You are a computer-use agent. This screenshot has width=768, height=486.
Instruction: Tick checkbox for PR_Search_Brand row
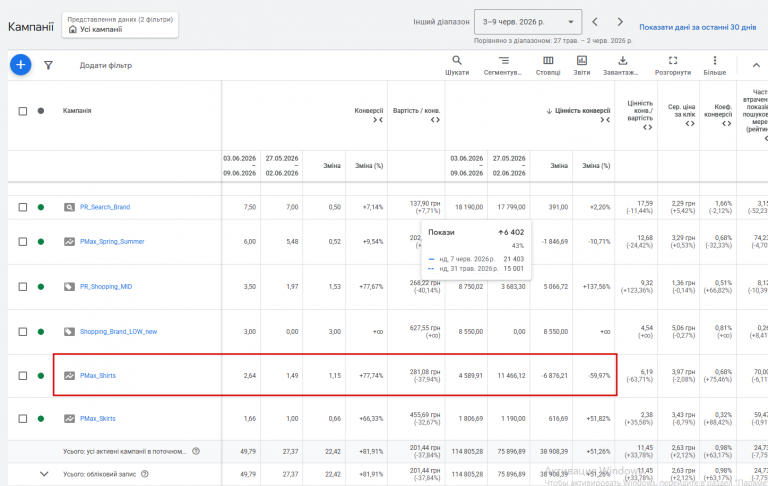(x=23, y=207)
